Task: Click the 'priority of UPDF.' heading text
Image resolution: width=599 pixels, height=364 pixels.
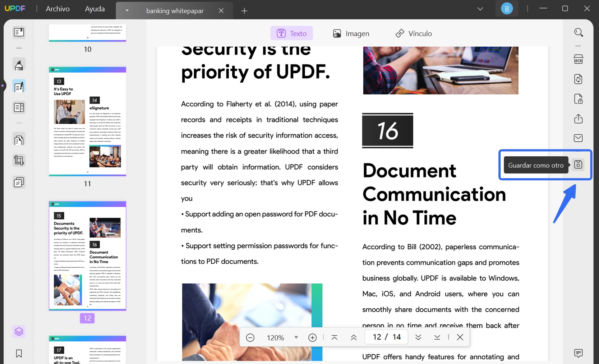Action: click(255, 72)
